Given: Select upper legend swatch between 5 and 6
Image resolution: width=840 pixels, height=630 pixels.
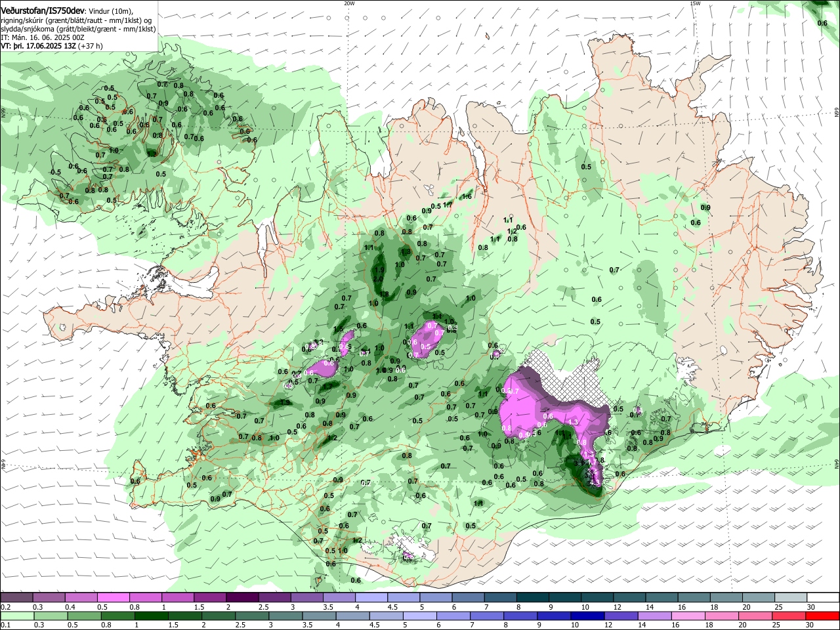Looking at the screenshot, I should pyautogui.click(x=436, y=597).
